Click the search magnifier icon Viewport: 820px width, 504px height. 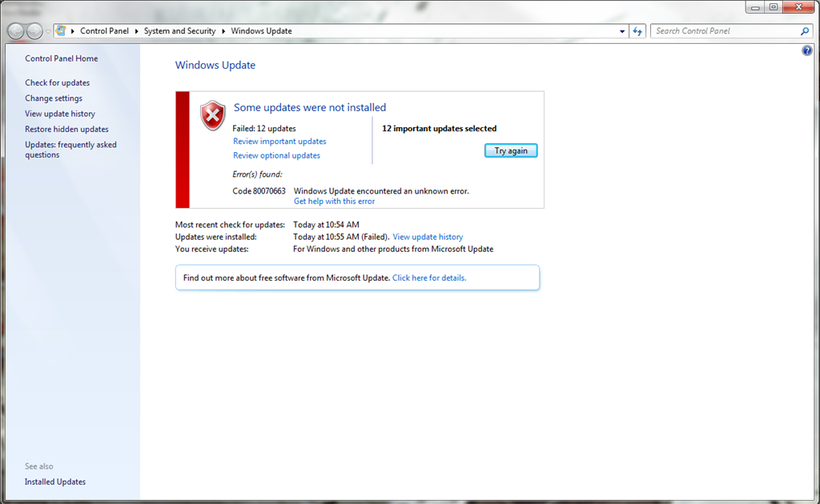(805, 31)
